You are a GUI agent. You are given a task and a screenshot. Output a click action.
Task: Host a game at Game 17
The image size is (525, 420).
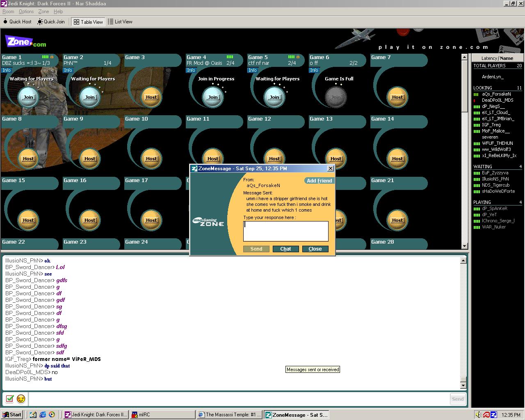(151, 220)
